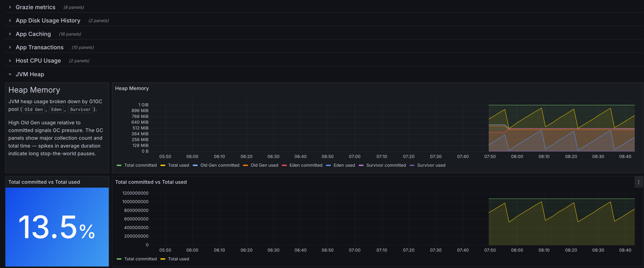Click the (8 panels) count label
Viewport: 644px width, 268px height.
click(x=74, y=7)
